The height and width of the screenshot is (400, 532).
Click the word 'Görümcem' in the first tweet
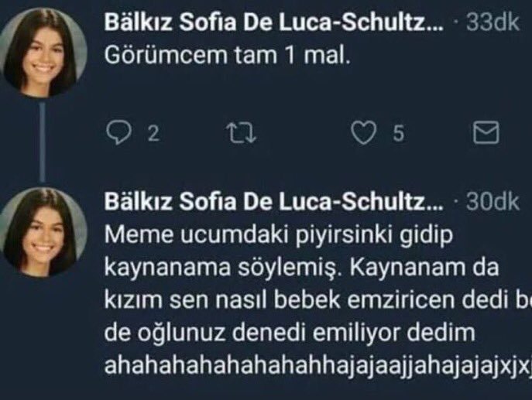pyautogui.click(x=153, y=56)
